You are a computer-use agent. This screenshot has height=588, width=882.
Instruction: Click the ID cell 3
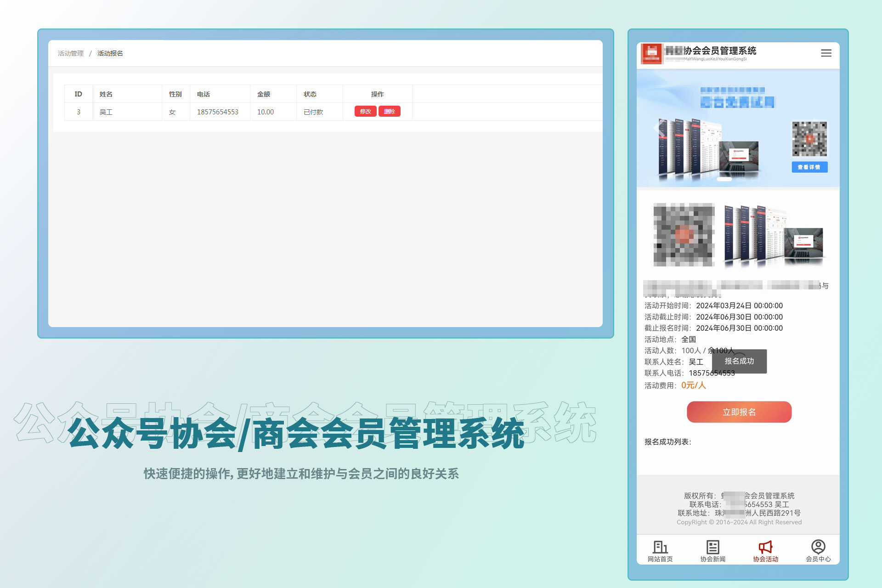tap(79, 112)
